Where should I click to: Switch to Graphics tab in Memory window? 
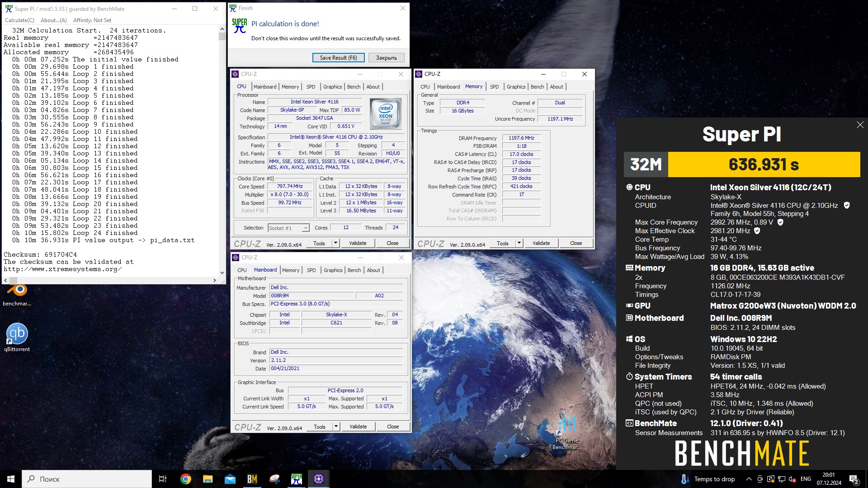(516, 87)
